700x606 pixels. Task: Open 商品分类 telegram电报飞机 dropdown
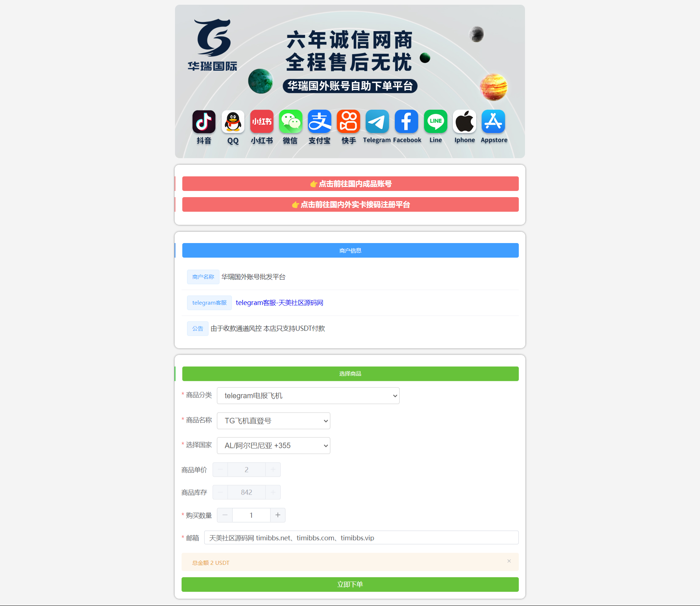coord(307,395)
